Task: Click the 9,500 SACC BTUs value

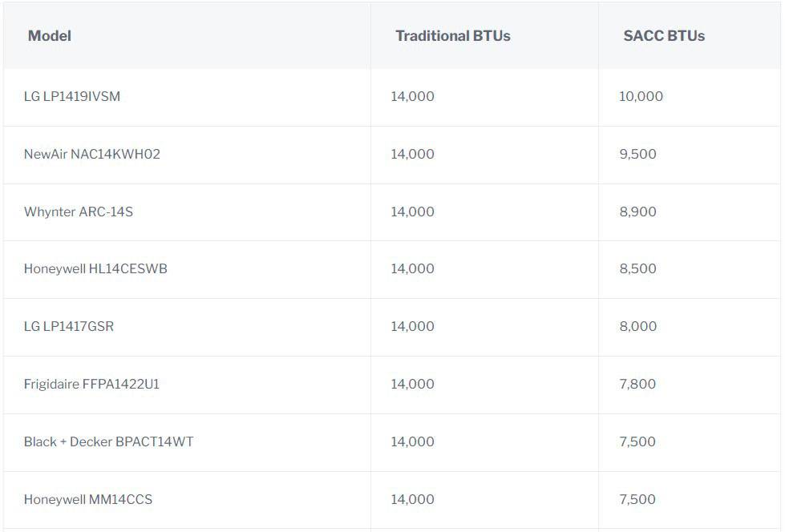Action: pos(637,154)
